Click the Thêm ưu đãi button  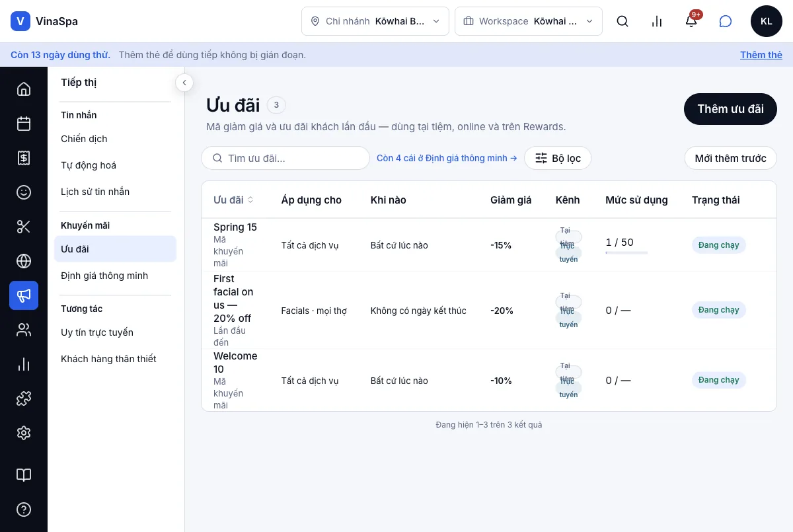coord(730,109)
